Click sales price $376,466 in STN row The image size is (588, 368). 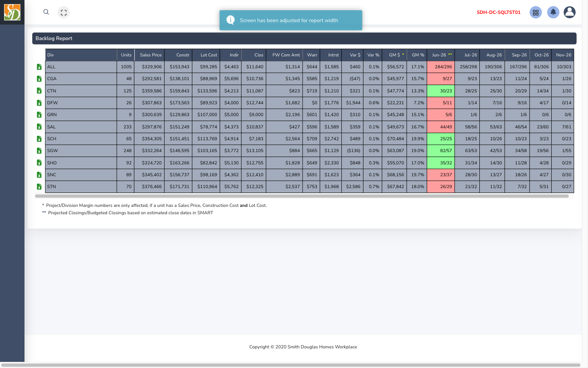tap(149, 186)
